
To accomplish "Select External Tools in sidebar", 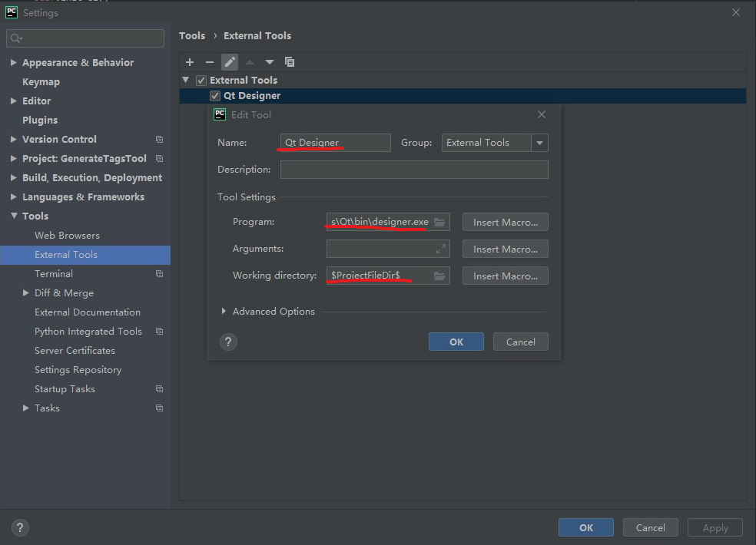I will [x=85, y=254].
